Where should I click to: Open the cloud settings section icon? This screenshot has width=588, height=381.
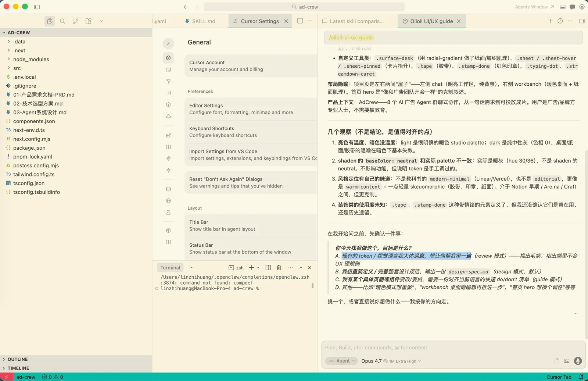168,116
